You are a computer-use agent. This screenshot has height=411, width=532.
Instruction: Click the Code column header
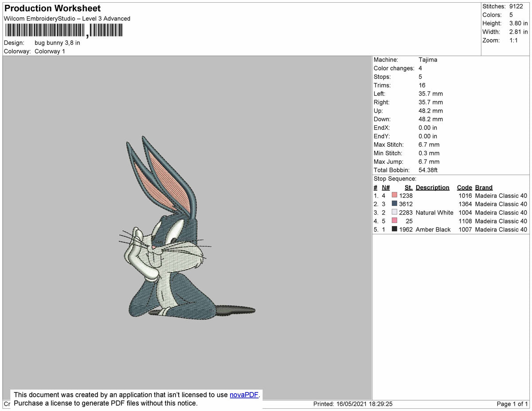pos(464,187)
